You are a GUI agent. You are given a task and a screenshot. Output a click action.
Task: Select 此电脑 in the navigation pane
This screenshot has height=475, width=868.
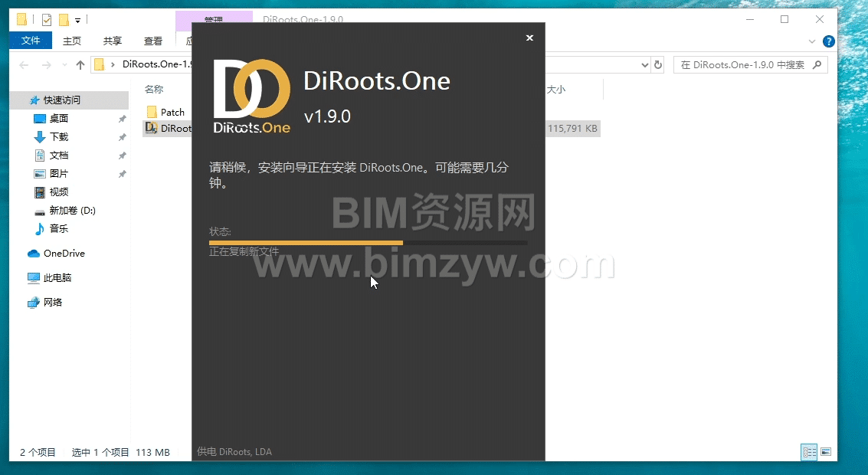57,278
